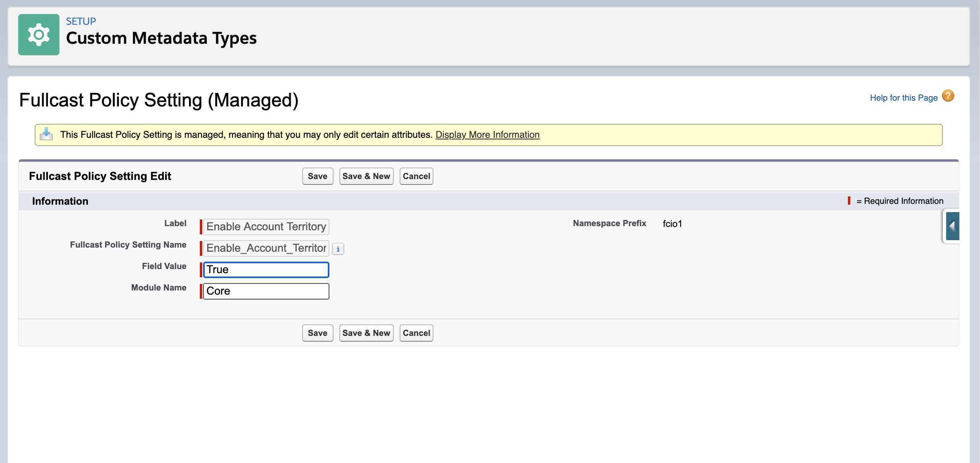980x463 pixels.
Task: Click into the Field Value input
Action: pyautogui.click(x=266, y=269)
